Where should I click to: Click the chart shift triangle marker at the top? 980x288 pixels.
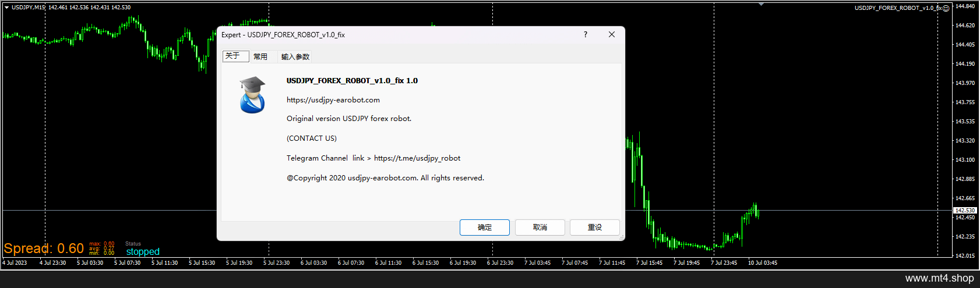click(761, 5)
